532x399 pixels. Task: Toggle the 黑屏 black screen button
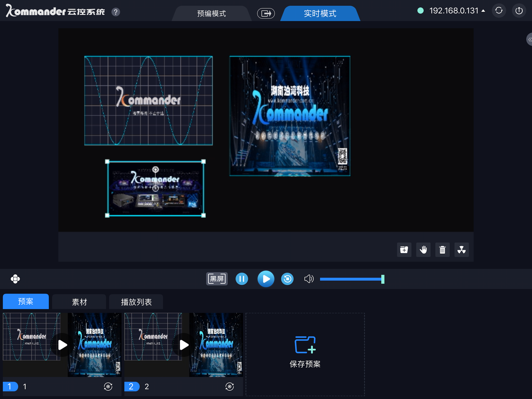pos(217,279)
